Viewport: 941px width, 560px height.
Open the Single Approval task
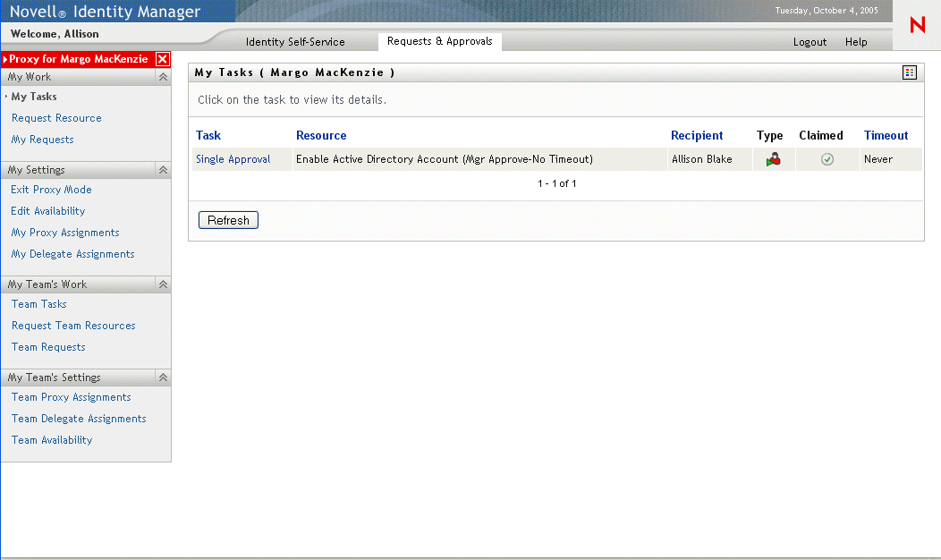click(233, 159)
